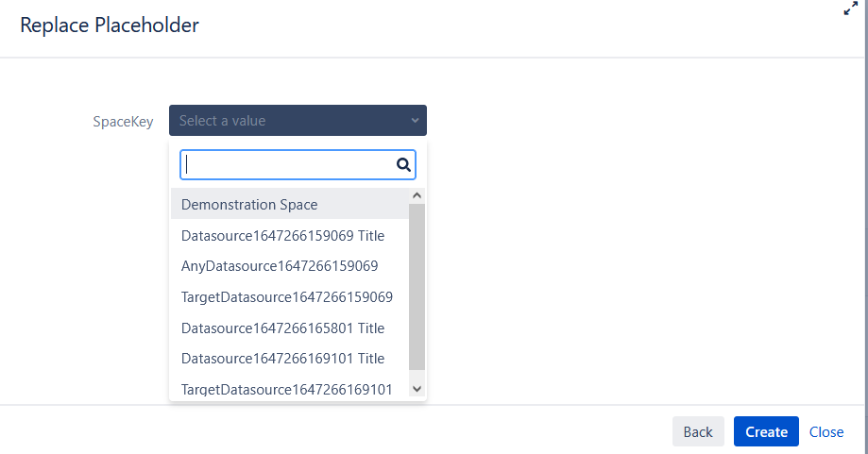Click the SpaceKey dropdown chevron arrow
The image size is (868, 454).
coord(415,121)
